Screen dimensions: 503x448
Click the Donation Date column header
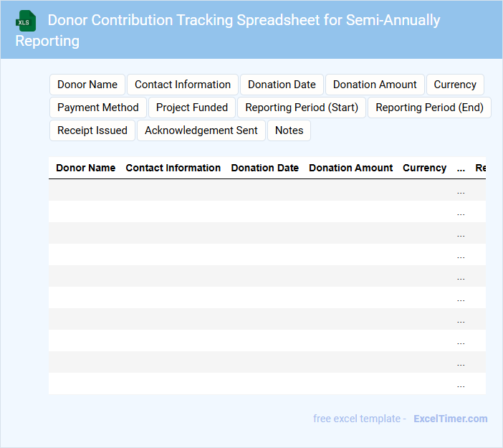coord(265,168)
